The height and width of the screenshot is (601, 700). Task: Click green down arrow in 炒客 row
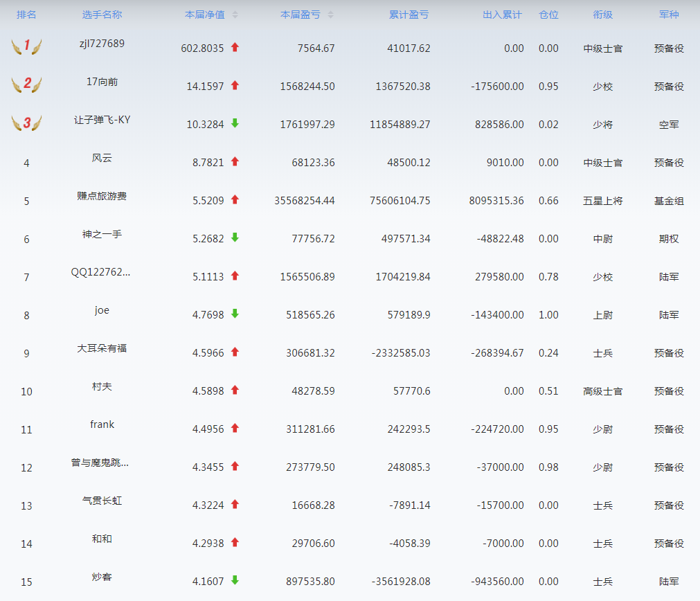(235, 580)
